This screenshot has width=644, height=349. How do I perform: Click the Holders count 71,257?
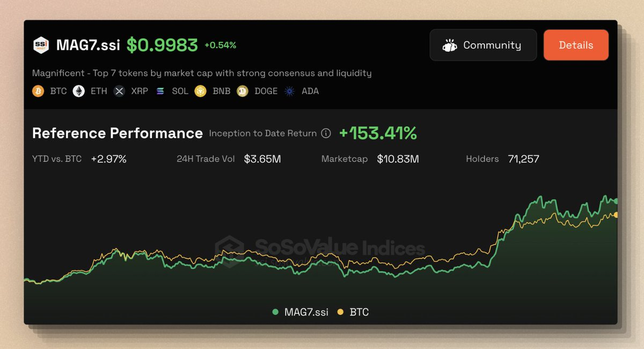(523, 159)
